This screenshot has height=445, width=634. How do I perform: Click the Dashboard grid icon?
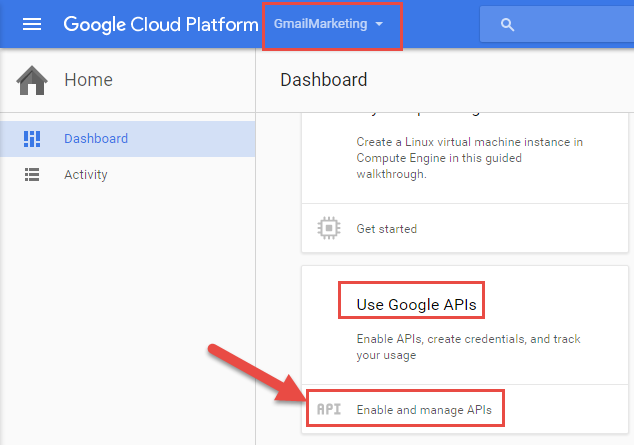(x=32, y=139)
